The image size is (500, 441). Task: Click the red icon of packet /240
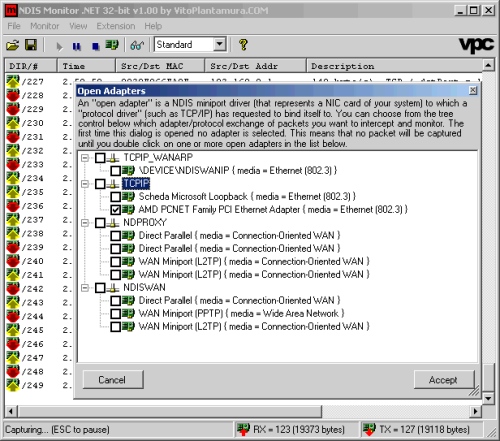13,261
